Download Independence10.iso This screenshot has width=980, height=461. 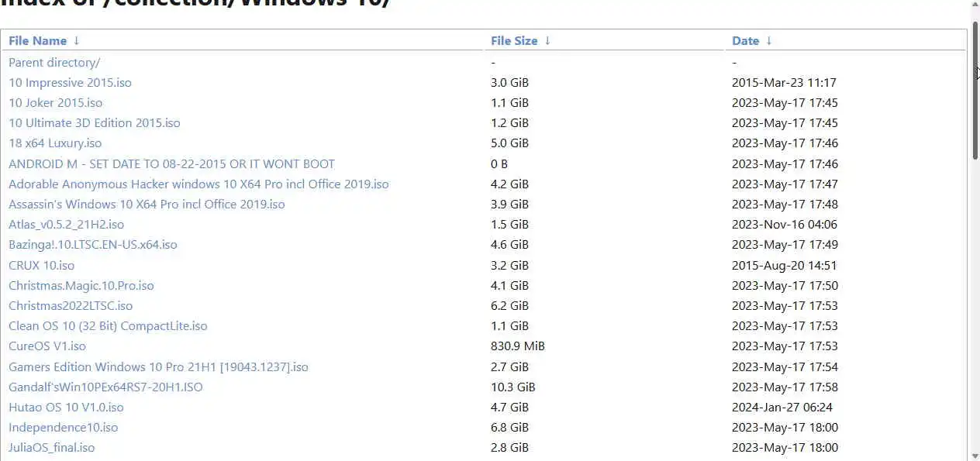(64, 428)
